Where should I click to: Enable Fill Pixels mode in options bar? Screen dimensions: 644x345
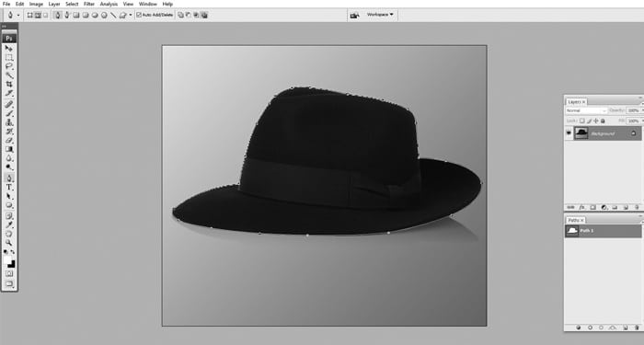click(x=46, y=15)
